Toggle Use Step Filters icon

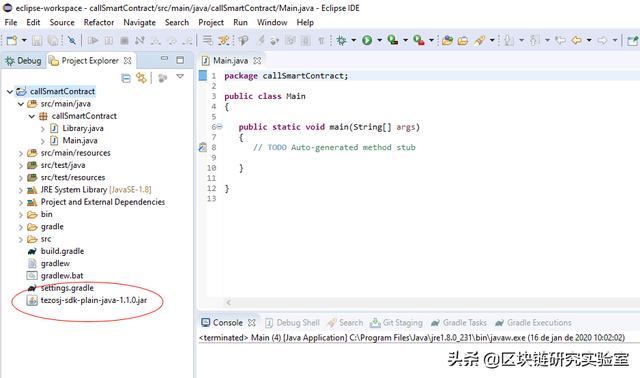click(x=224, y=40)
